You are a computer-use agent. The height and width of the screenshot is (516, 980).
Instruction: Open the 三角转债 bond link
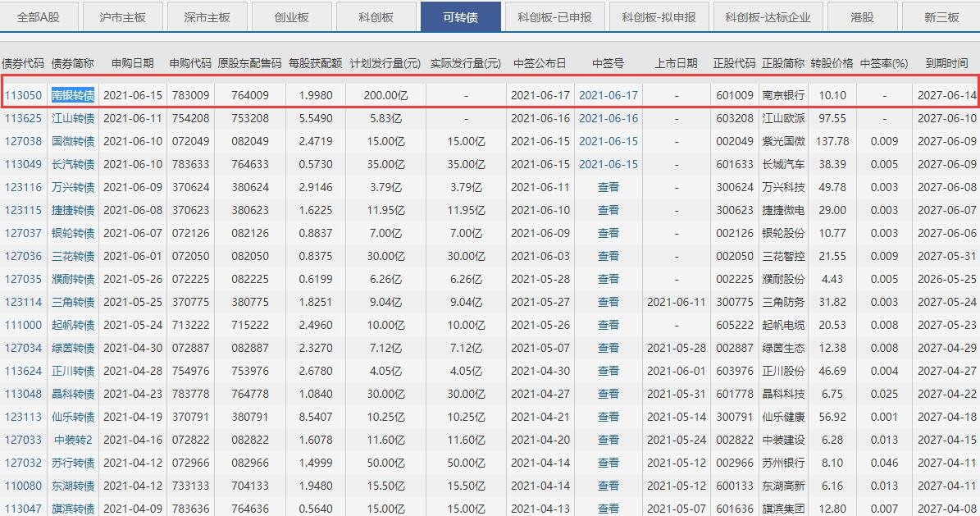(73, 302)
